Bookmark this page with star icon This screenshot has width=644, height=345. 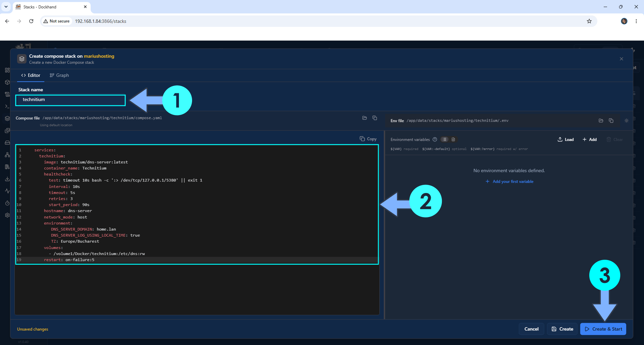[x=589, y=21]
